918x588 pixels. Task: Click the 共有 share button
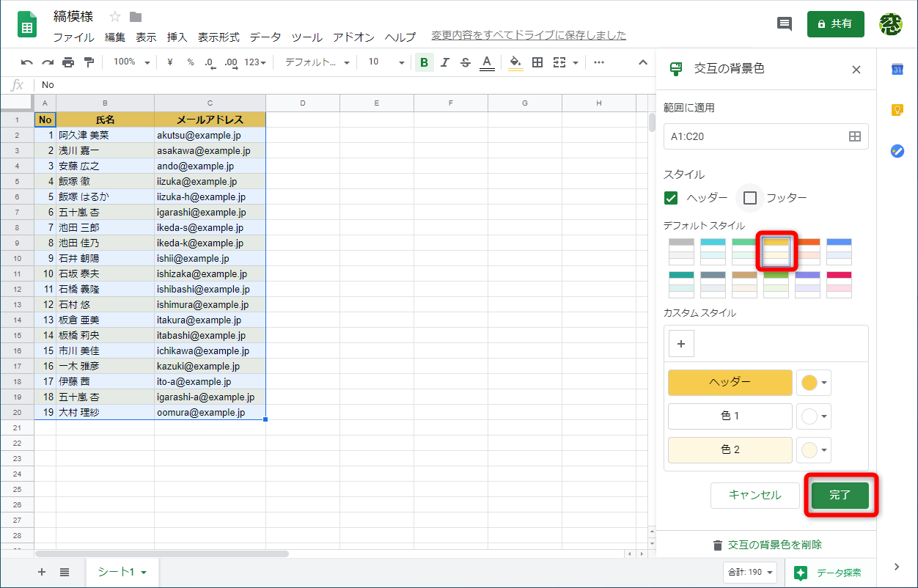click(x=835, y=24)
